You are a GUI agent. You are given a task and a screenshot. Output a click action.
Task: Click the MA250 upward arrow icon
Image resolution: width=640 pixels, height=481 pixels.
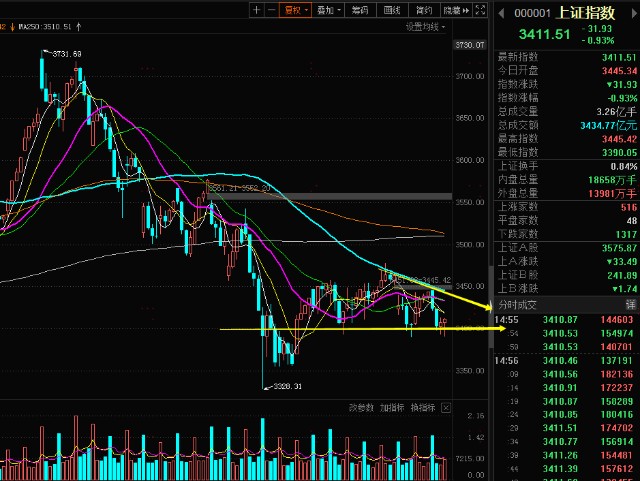click(78, 27)
